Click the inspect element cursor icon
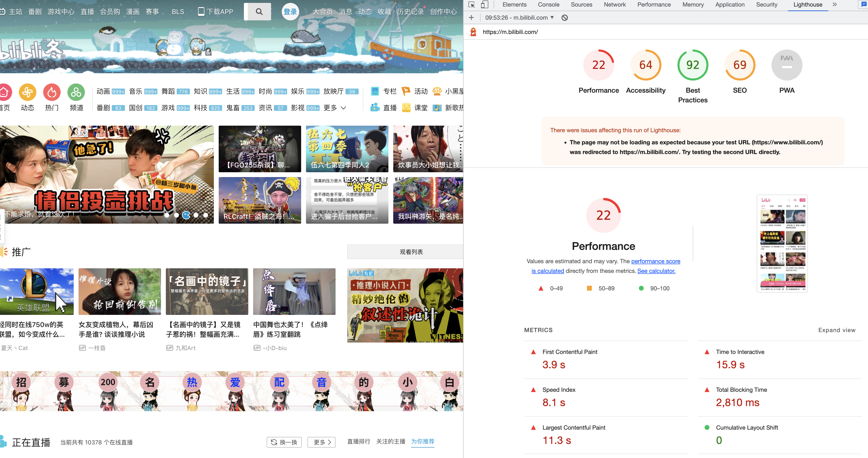The image size is (868, 458). click(471, 5)
